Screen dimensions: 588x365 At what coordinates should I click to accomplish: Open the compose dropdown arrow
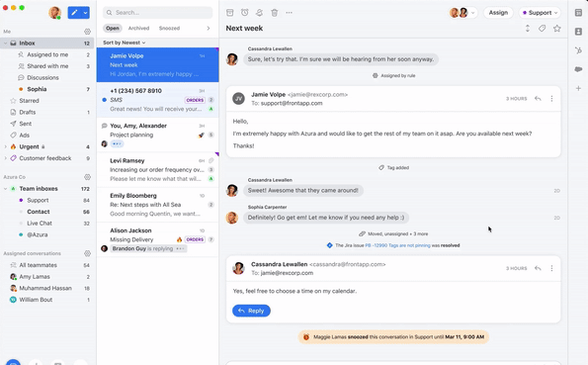86,13
